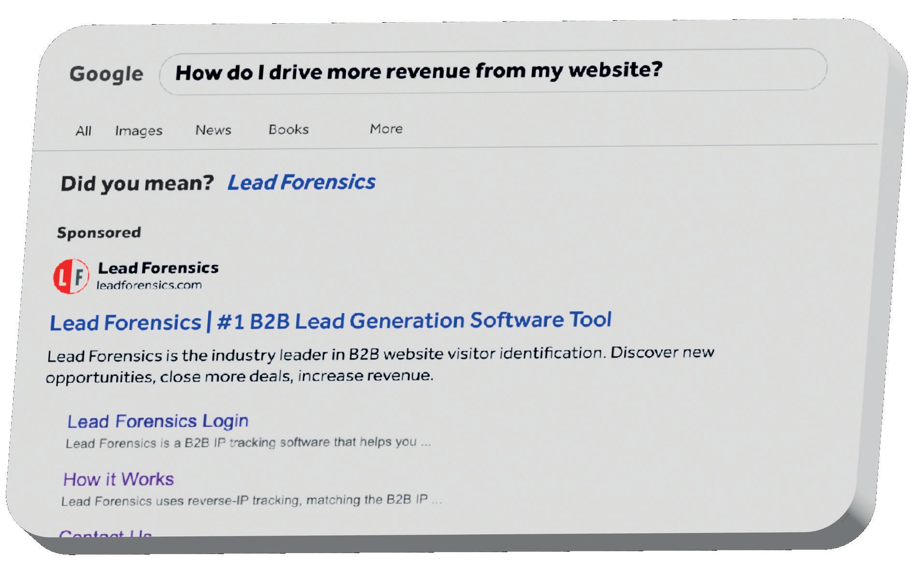Click the leadforensics.com URL
The image size is (924, 570).
pyautogui.click(x=149, y=285)
